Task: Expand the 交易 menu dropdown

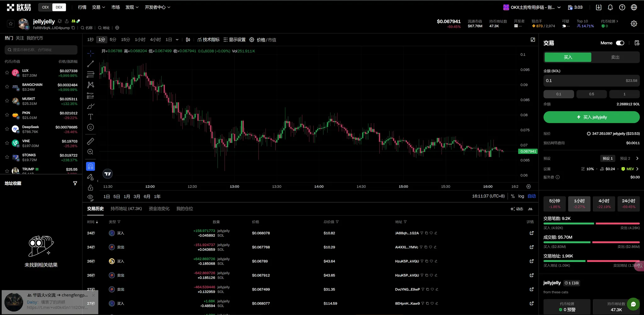Action: [x=99, y=7]
